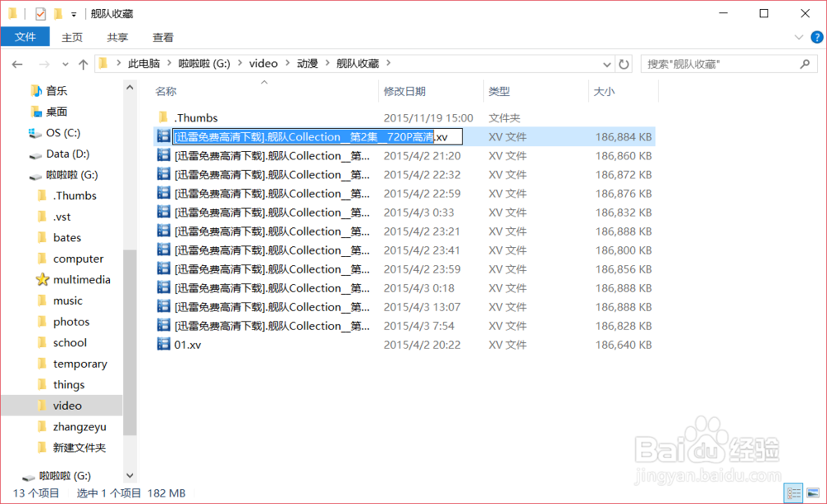Click 舰队收藏 in the address breadcrumb

357,64
